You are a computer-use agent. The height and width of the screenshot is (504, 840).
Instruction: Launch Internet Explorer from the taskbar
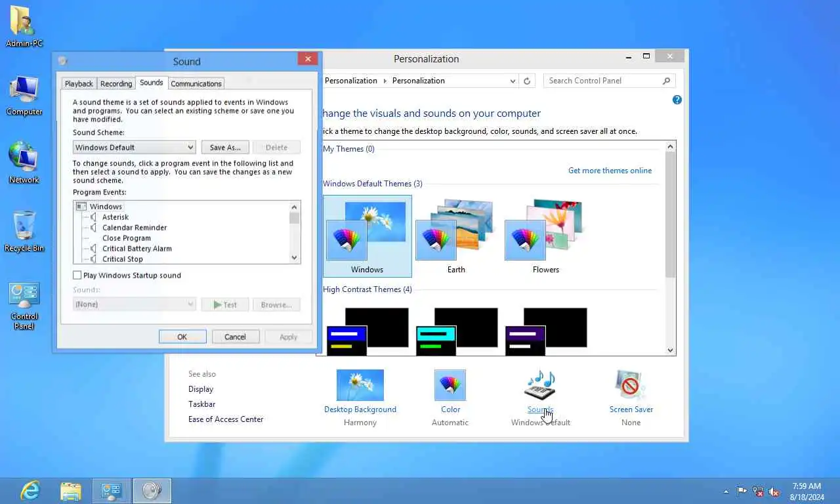point(30,490)
